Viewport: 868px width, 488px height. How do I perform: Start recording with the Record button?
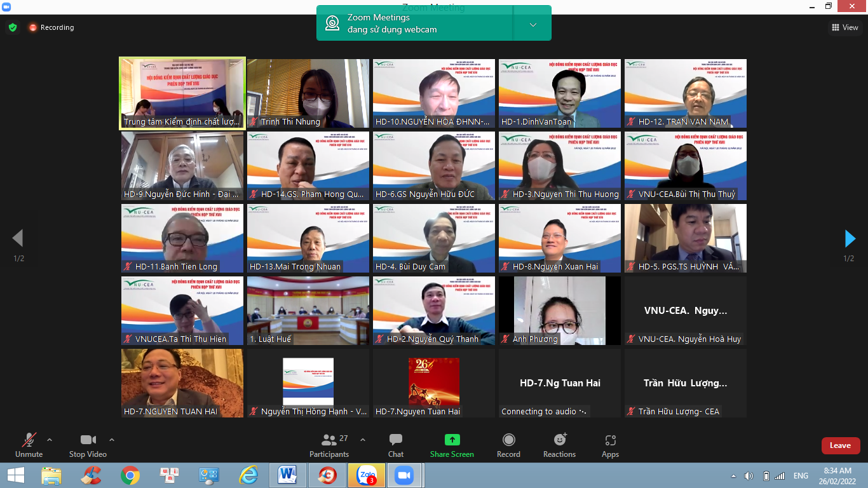pyautogui.click(x=508, y=445)
